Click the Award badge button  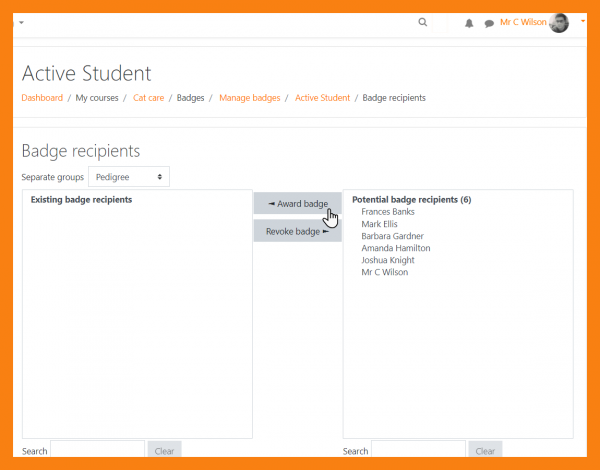298,204
